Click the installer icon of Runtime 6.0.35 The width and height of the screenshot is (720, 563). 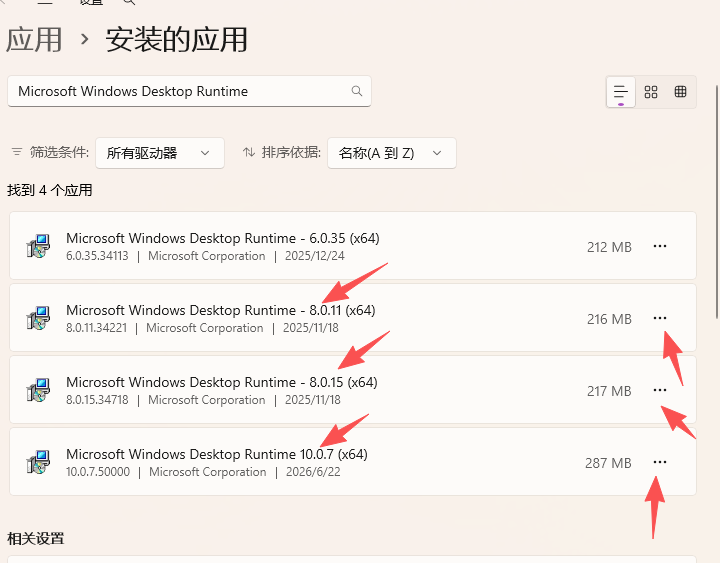38,246
